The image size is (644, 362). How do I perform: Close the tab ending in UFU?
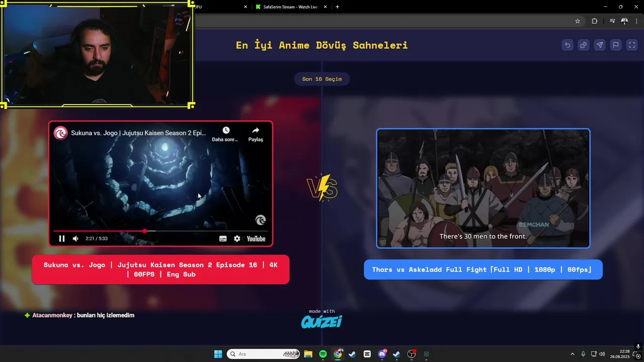(246, 7)
